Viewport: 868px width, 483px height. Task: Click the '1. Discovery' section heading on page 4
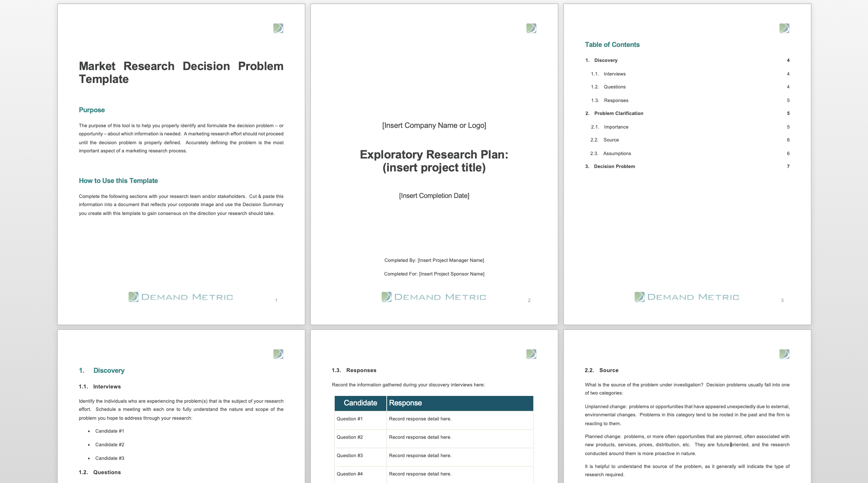(x=102, y=370)
